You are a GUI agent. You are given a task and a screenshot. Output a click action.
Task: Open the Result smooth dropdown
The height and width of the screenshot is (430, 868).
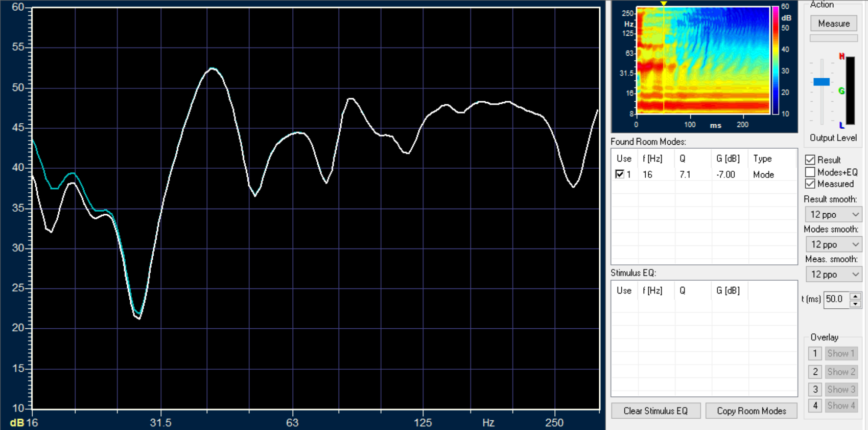coord(833,215)
